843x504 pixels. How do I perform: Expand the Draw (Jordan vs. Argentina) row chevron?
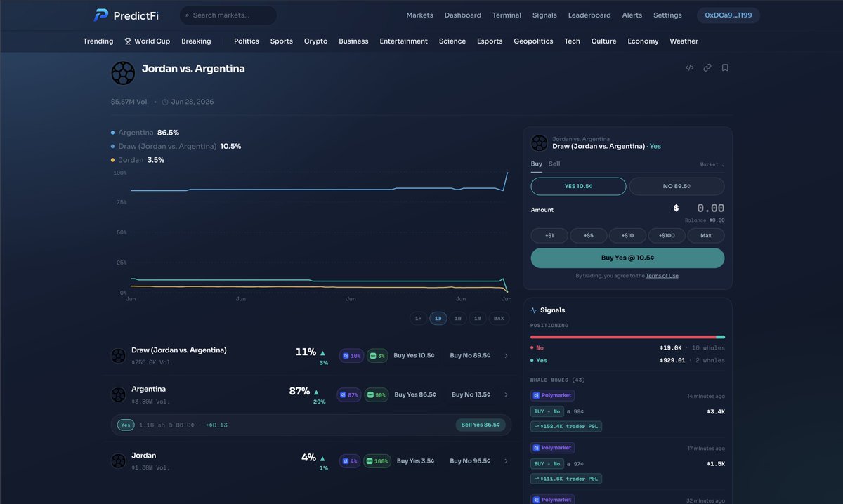pyautogui.click(x=506, y=356)
